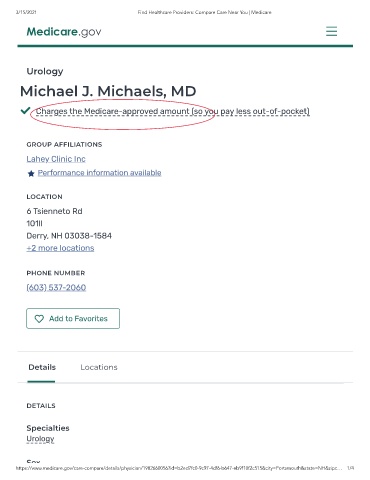Click the Add to Favorites button
The width and height of the screenshot is (370, 480).
73,318
